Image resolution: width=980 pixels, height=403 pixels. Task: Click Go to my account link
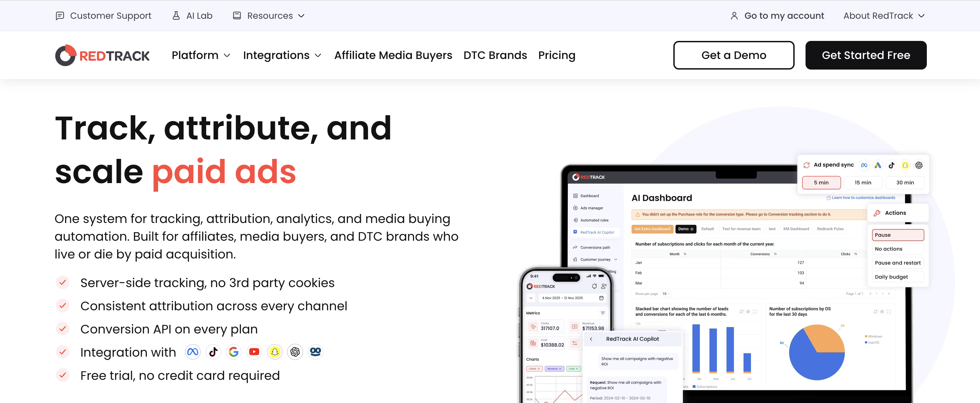pyautogui.click(x=777, y=16)
